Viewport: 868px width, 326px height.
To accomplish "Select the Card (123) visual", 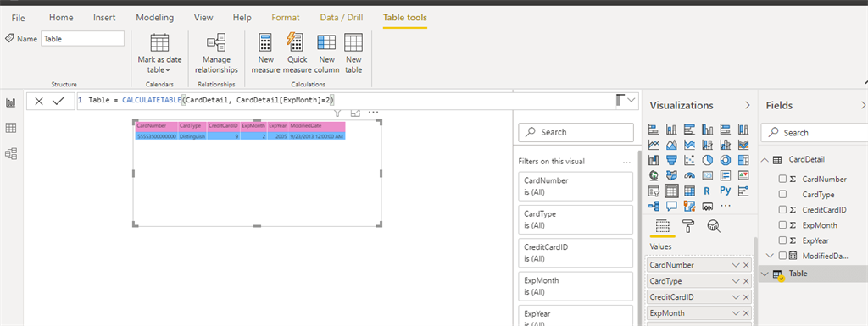I will 708,176.
